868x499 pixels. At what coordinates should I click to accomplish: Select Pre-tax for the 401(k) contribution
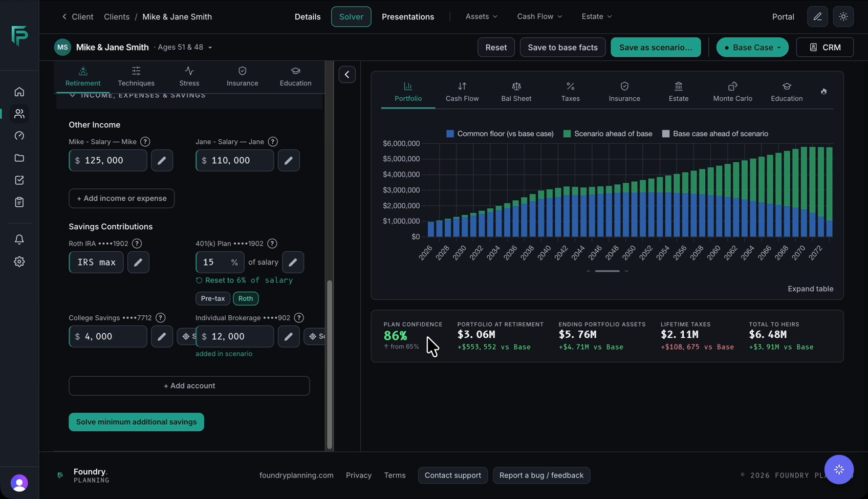pos(213,298)
